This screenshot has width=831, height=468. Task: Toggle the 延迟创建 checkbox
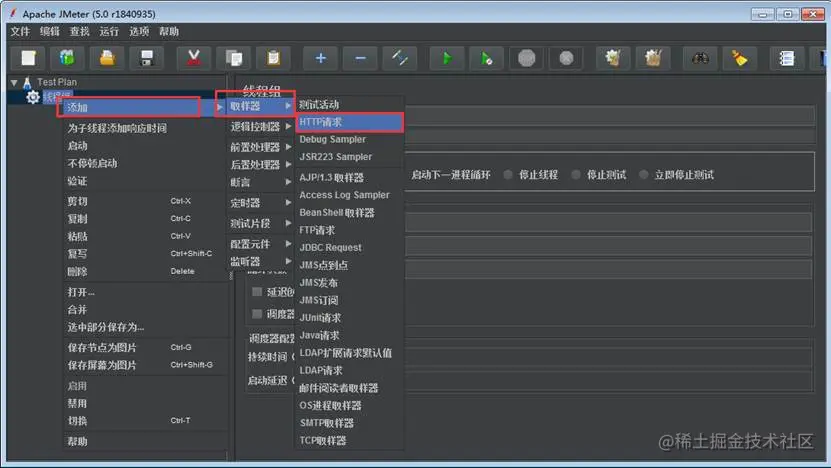coord(257,292)
